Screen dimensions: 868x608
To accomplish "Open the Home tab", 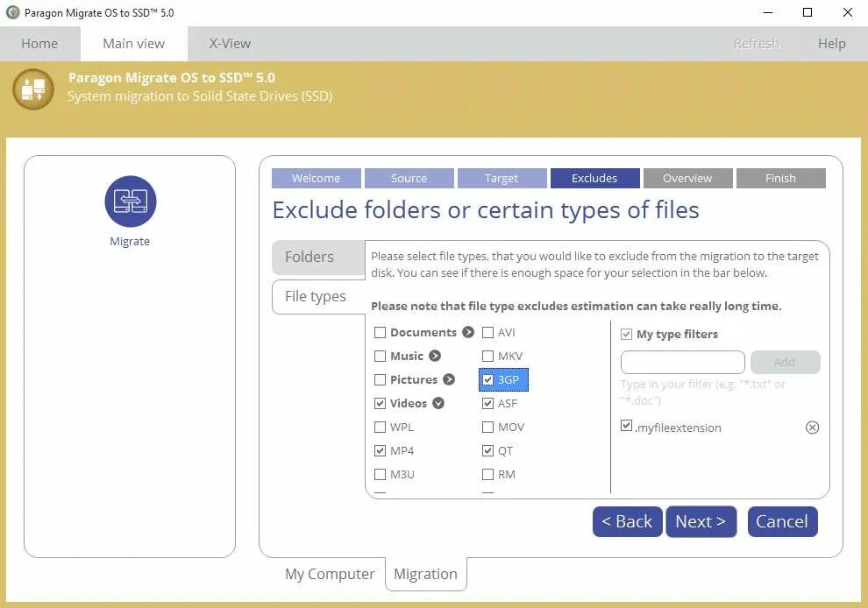I will [39, 44].
